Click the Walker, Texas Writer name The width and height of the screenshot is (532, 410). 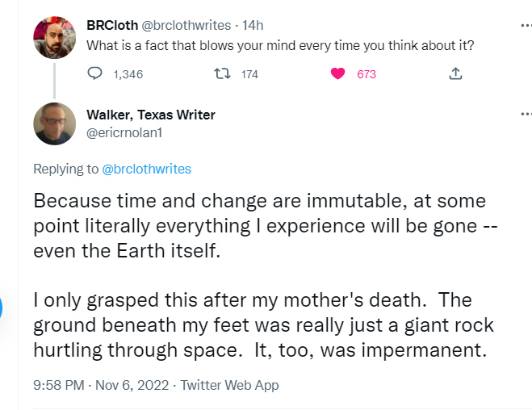tap(151, 115)
